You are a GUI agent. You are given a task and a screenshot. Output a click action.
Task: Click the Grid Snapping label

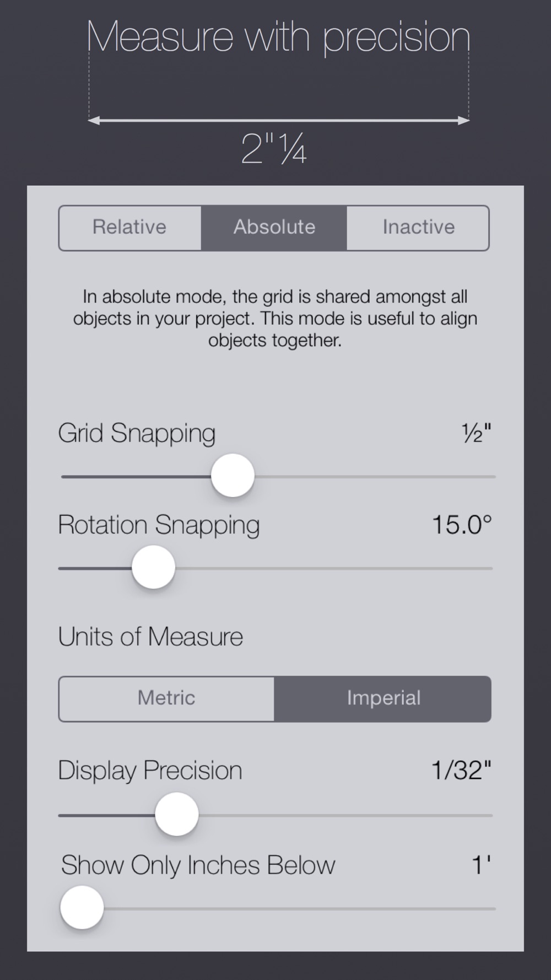pos(137,434)
